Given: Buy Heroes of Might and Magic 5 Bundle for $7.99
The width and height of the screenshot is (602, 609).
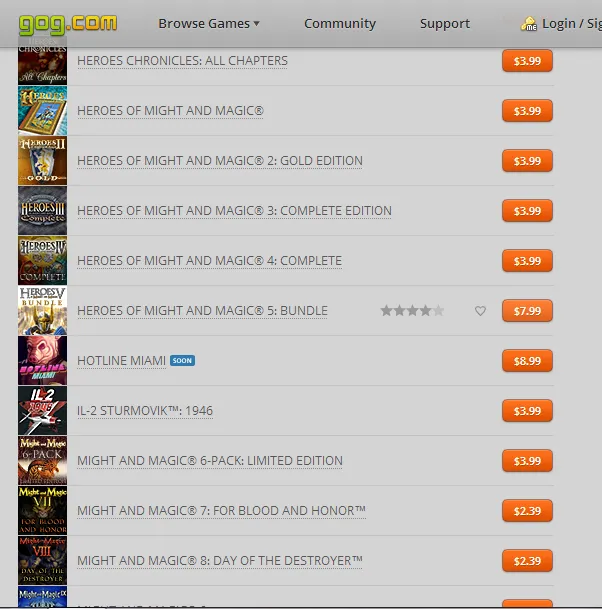Looking at the screenshot, I should tap(527, 311).
